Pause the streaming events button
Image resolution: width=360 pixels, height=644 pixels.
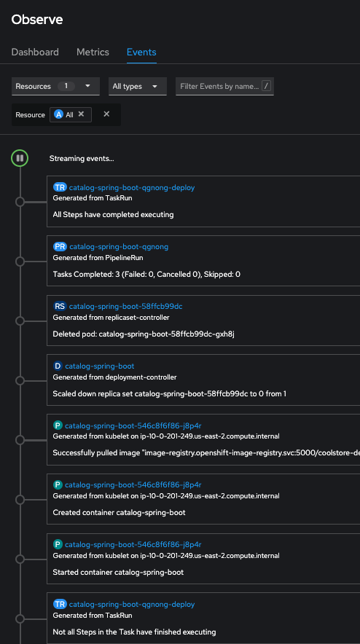tap(20, 158)
